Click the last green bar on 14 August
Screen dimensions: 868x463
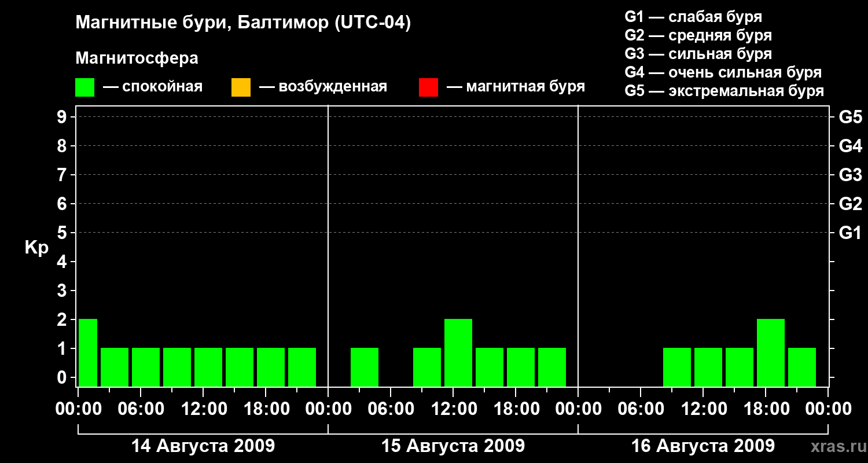tap(302, 367)
